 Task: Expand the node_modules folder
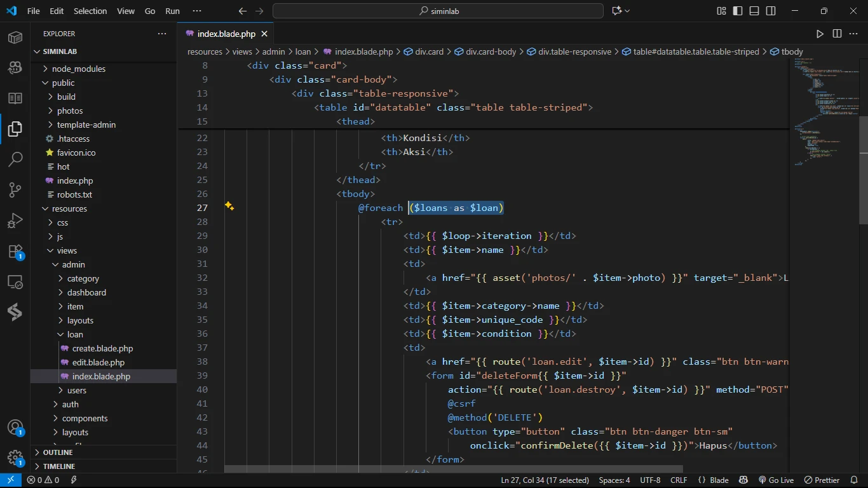click(78, 69)
